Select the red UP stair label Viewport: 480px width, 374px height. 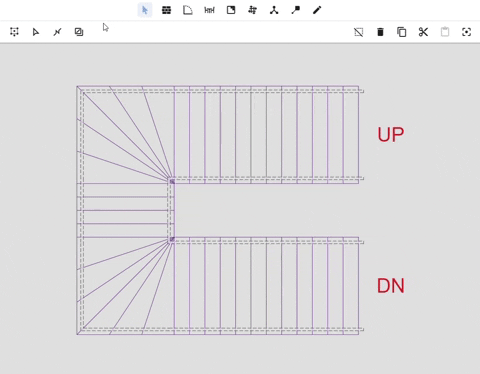[391, 135]
